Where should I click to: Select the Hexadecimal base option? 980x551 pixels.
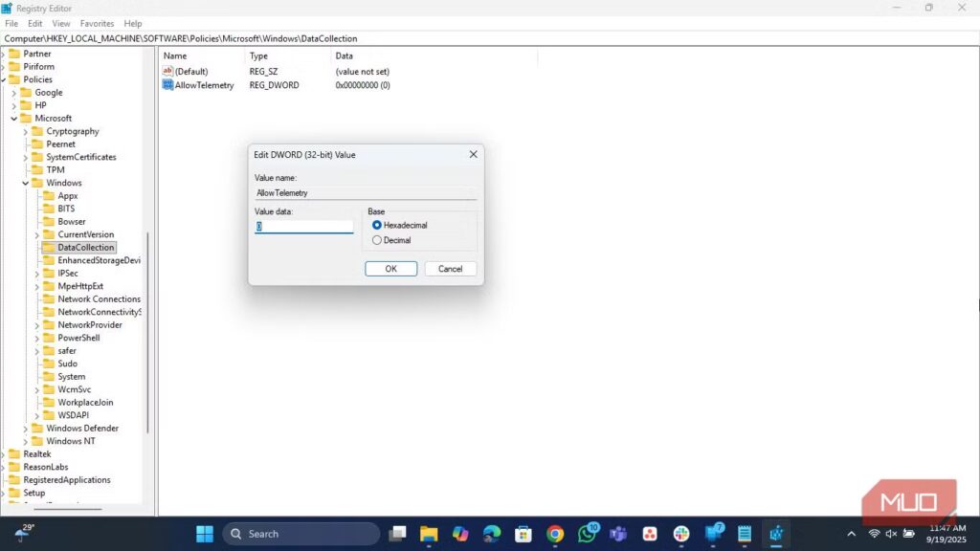(377, 225)
